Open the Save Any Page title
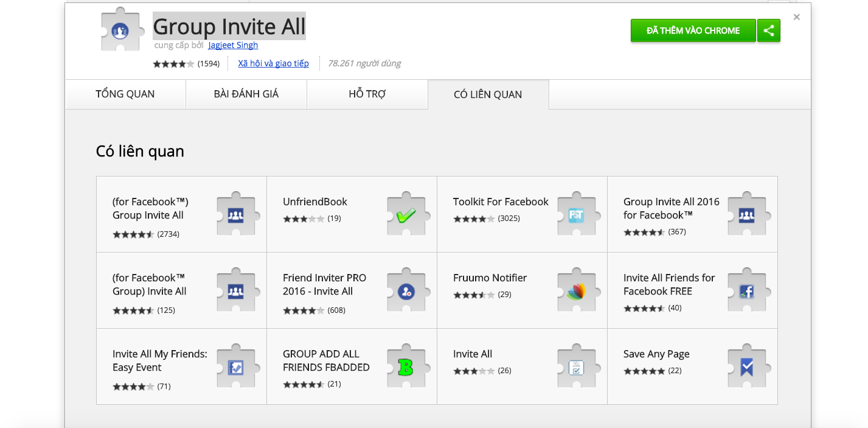Viewport: 868px width, 428px height. tap(656, 354)
